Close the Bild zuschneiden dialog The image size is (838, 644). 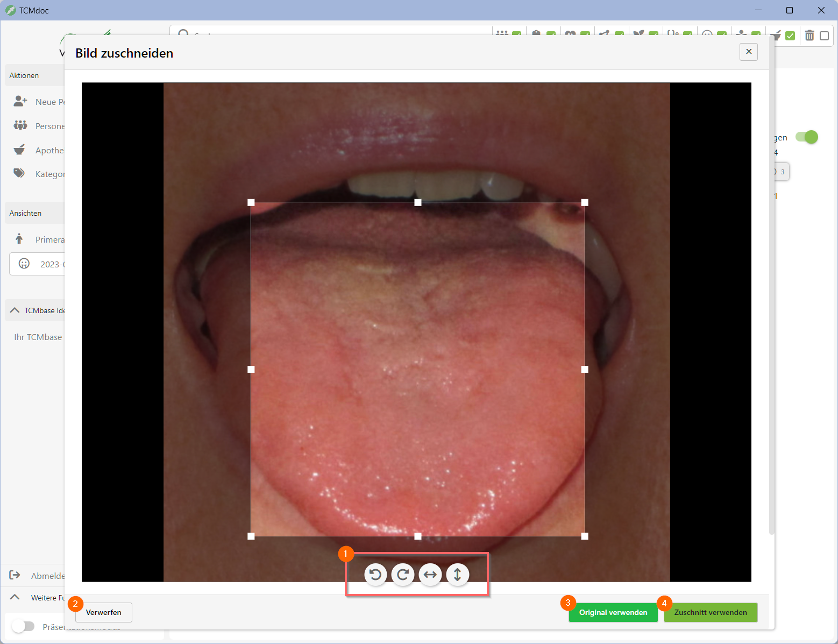pos(748,52)
